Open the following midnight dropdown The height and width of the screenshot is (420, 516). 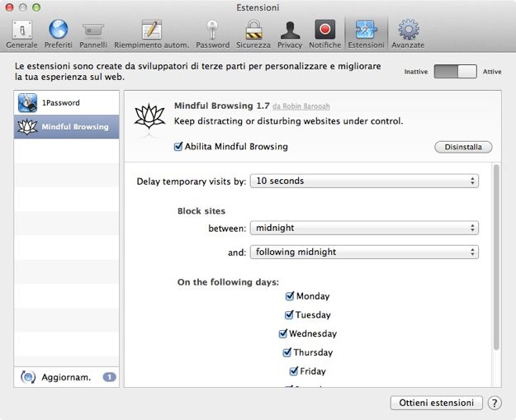tap(364, 252)
